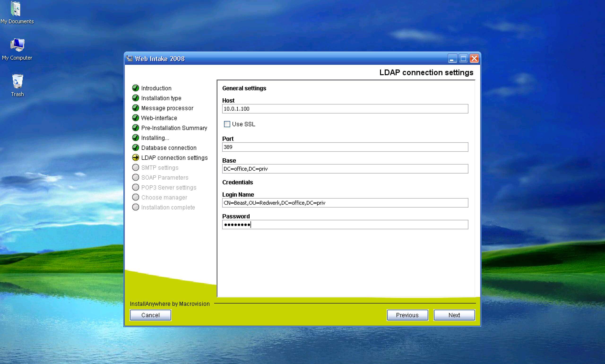Close the Web Intake 2008 window
605x364 pixels.
tap(474, 58)
